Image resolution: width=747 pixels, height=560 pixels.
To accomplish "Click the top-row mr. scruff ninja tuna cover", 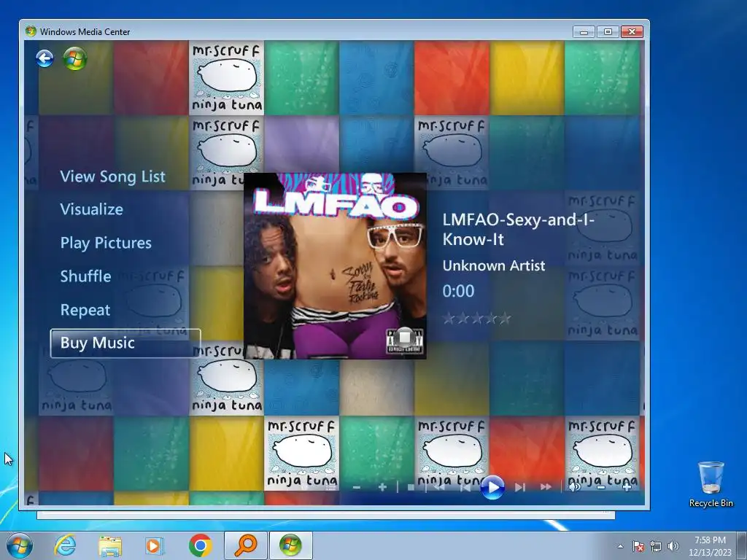I will 226,77.
